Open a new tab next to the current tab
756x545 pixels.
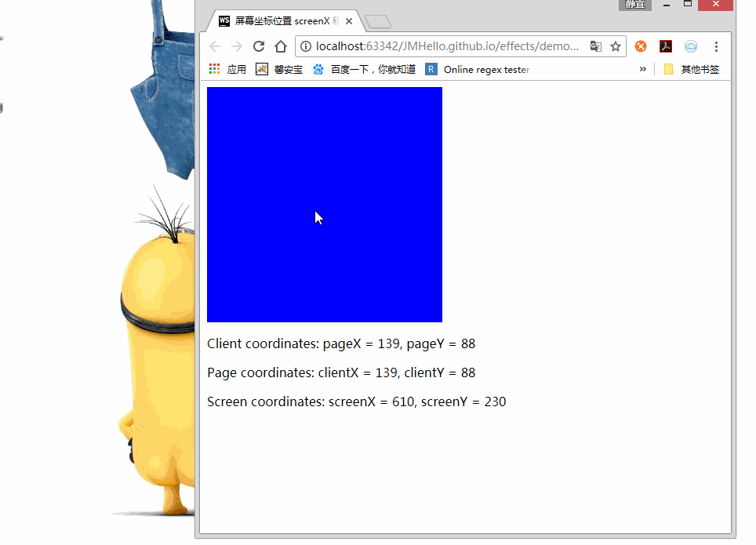pyautogui.click(x=378, y=22)
